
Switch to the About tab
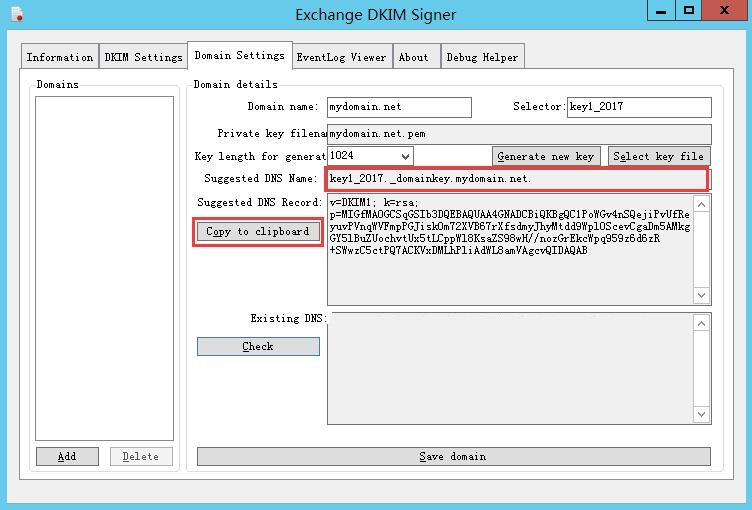pyautogui.click(x=414, y=57)
